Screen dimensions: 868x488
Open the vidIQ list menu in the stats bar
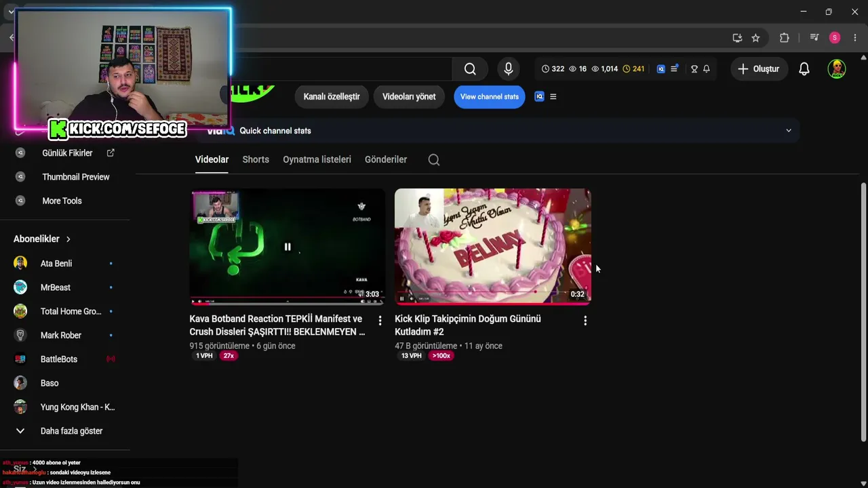tap(674, 69)
